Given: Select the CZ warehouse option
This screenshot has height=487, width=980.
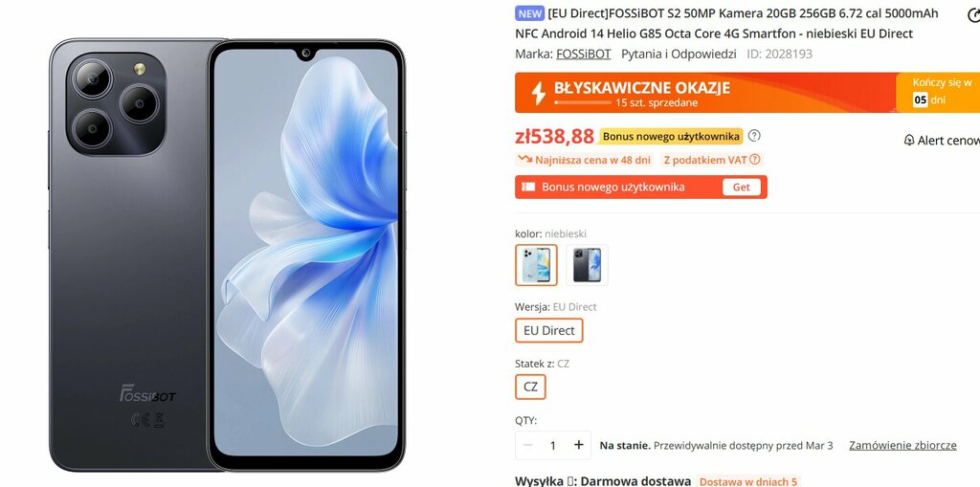Looking at the screenshot, I should [x=530, y=387].
